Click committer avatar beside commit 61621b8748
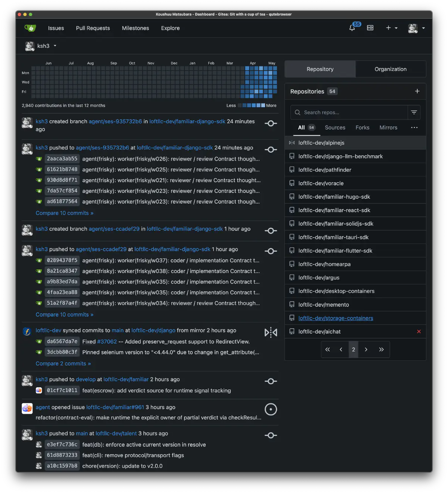The width and height of the screenshot is (448, 493). (x=39, y=170)
